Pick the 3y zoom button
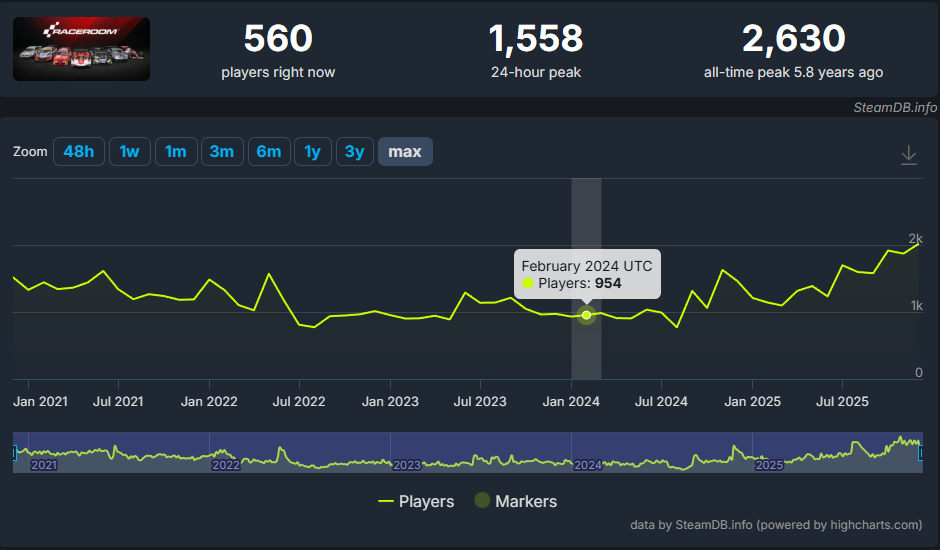This screenshot has width=940, height=550. pos(354,152)
